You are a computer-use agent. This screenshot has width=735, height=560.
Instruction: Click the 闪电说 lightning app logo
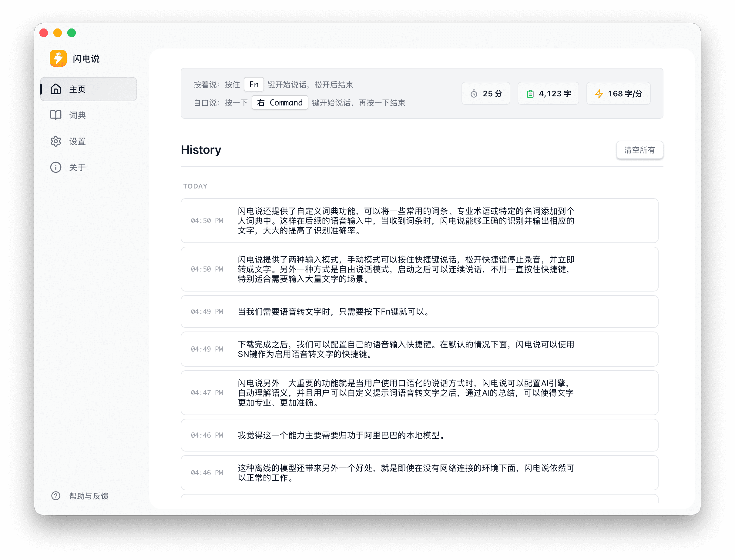[58, 58]
